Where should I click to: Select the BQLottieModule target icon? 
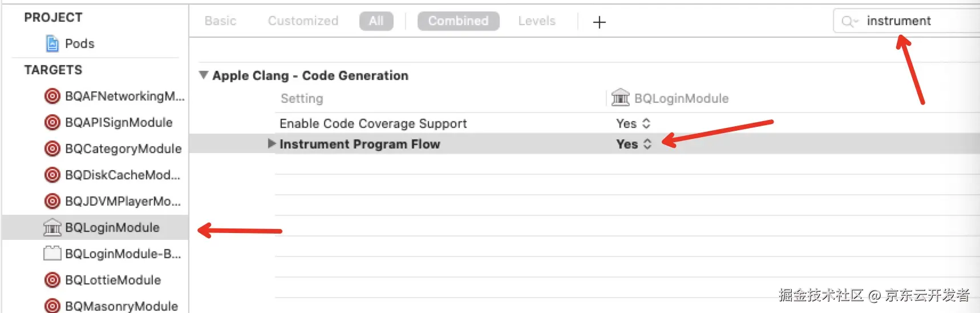52,280
